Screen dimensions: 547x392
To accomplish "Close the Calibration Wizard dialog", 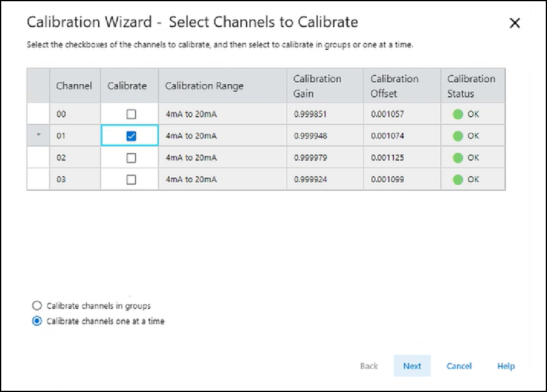I will point(514,24).
